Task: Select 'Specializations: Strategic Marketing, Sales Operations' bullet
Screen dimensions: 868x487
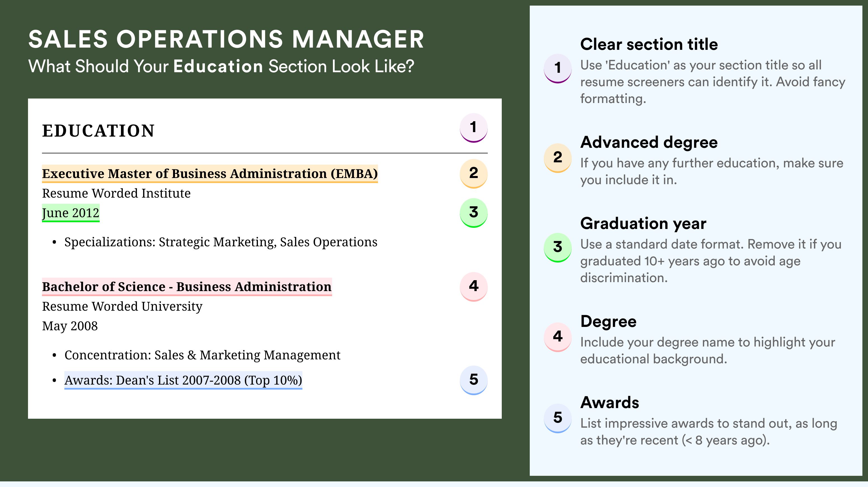Action: pyautogui.click(x=221, y=242)
